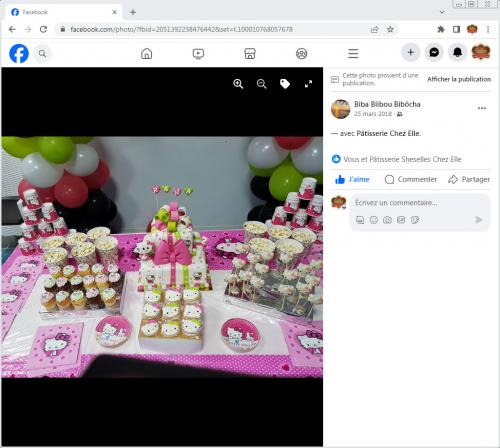Click the browser forward arrow
Viewport: 500px width, 448px height.
click(x=28, y=29)
